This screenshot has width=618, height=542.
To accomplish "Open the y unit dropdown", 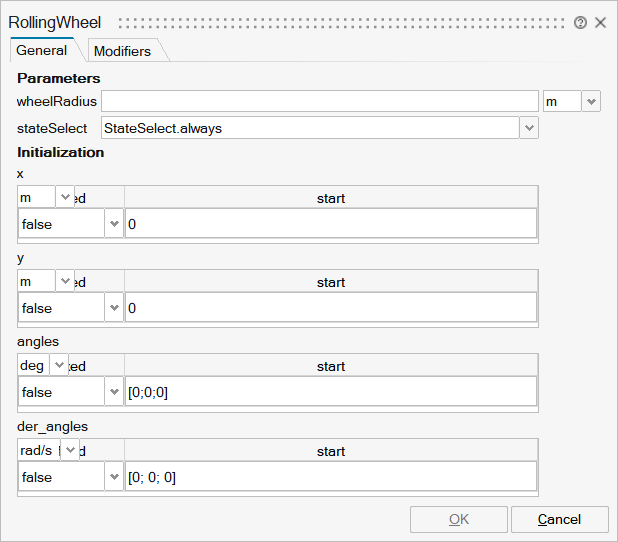I will pos(66,281).
